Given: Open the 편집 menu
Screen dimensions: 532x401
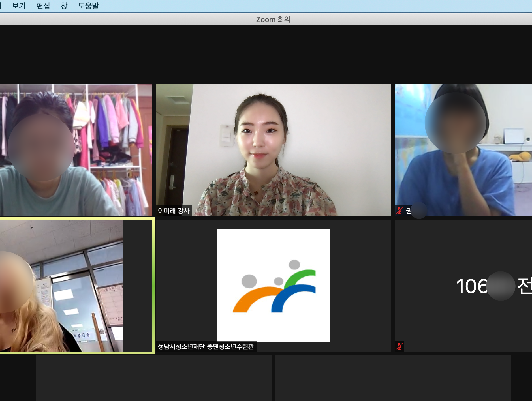Looking at the screenshot, I should pos(43,6).
